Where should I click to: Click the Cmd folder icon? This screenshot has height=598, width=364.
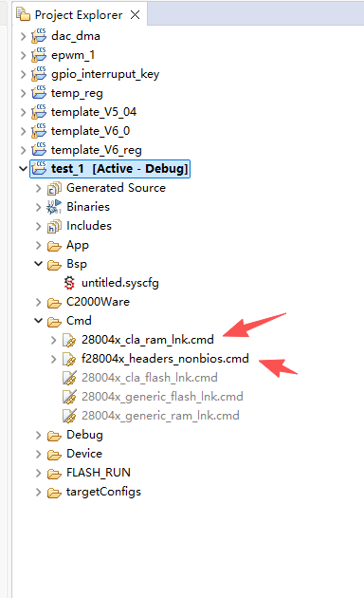pyautogui.click(x=54, y=322)
